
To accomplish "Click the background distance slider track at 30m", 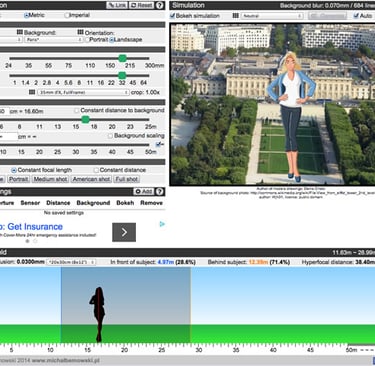I will pyautogui.click(x=76, y=145).
